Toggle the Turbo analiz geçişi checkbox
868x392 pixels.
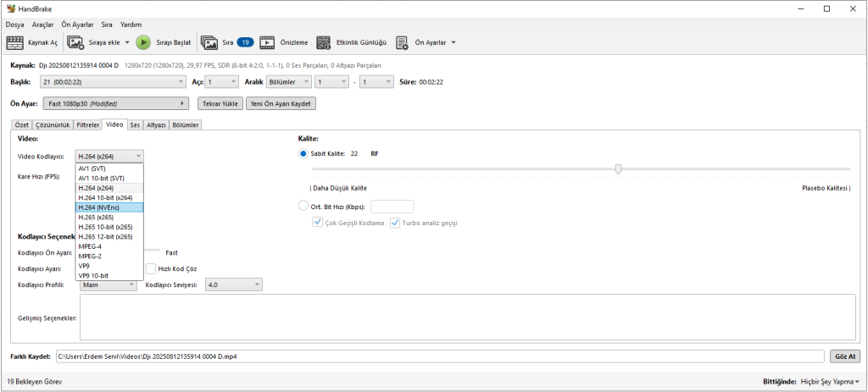click(x=395, y=223)
